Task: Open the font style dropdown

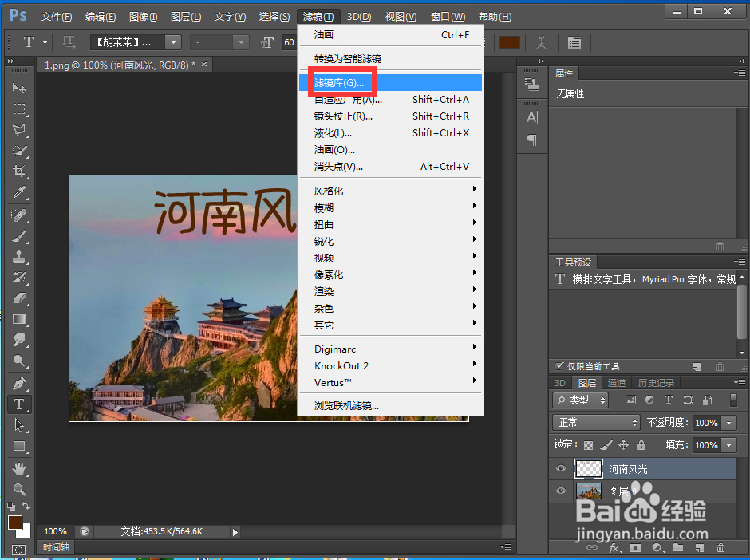Action: point(241,42)
